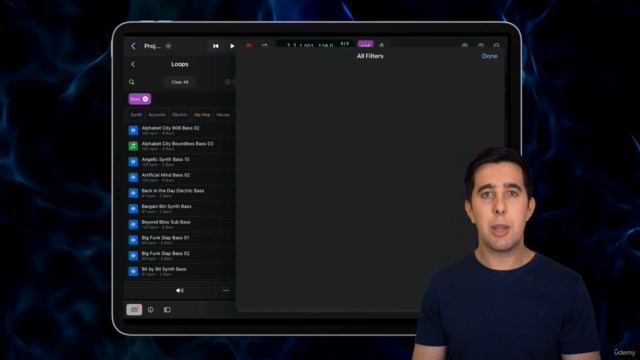Select Angelic Synth Bass 10 name
This screenshot has height=360, width=640.
(x=165, y=159)
